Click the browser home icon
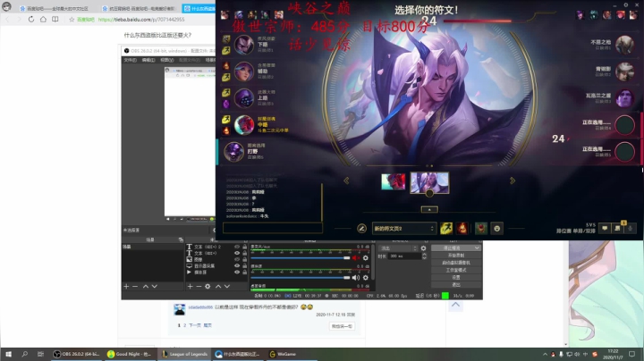644x361 pixels. (x=43, y=20)
